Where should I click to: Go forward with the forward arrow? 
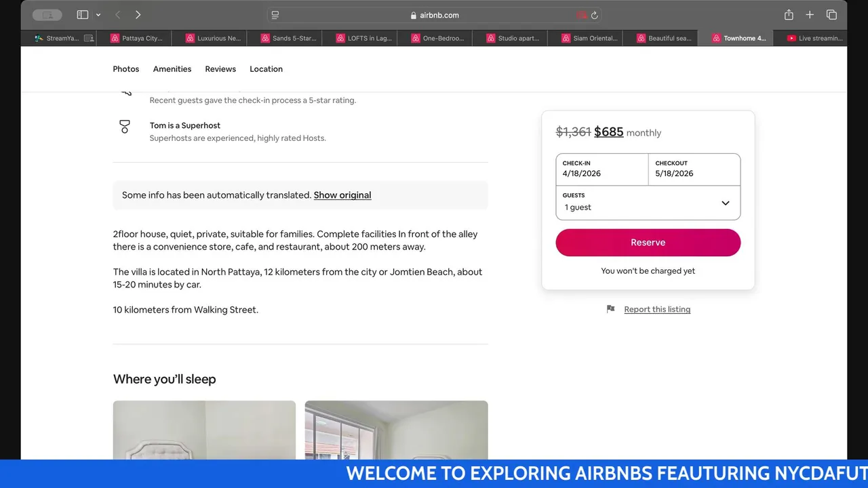tap(138, 15)
